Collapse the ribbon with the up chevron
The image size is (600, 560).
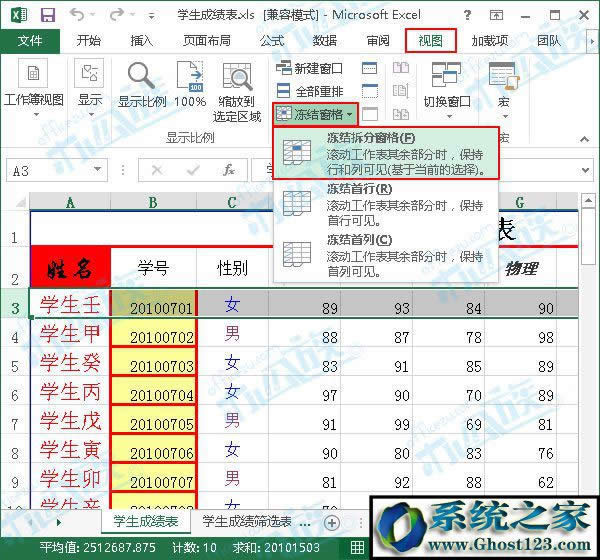tap(584, 139)
